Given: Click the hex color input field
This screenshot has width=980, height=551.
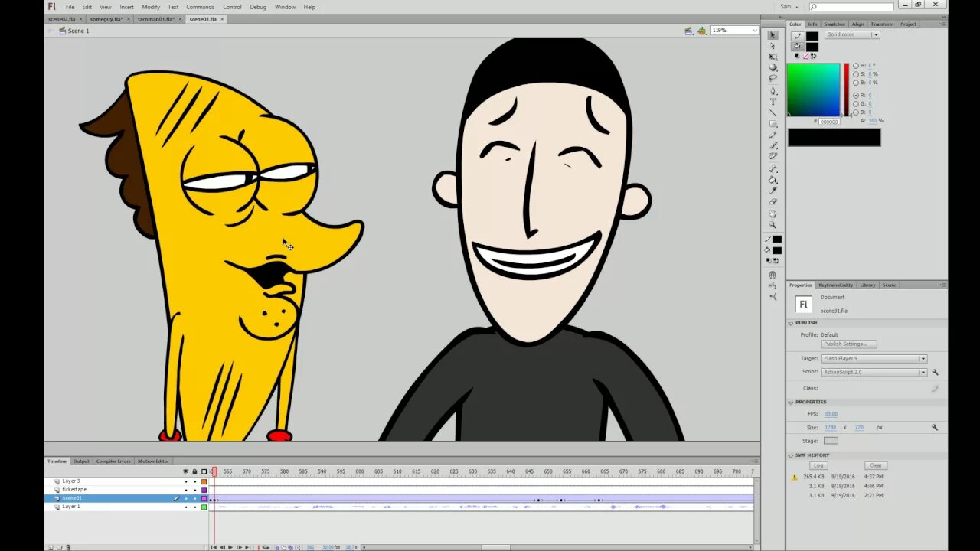Looking at the screenshot, I should point(829,122).
